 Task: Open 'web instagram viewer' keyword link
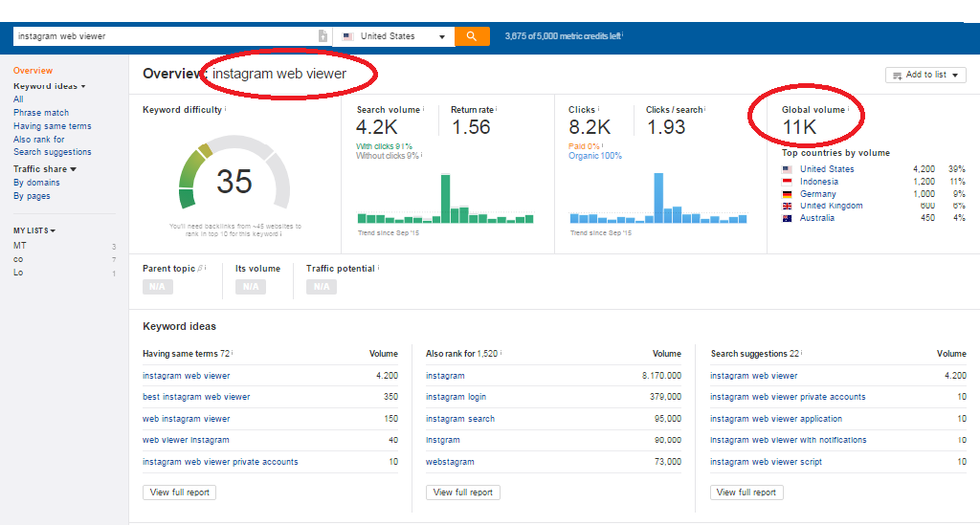pos(187,419)
